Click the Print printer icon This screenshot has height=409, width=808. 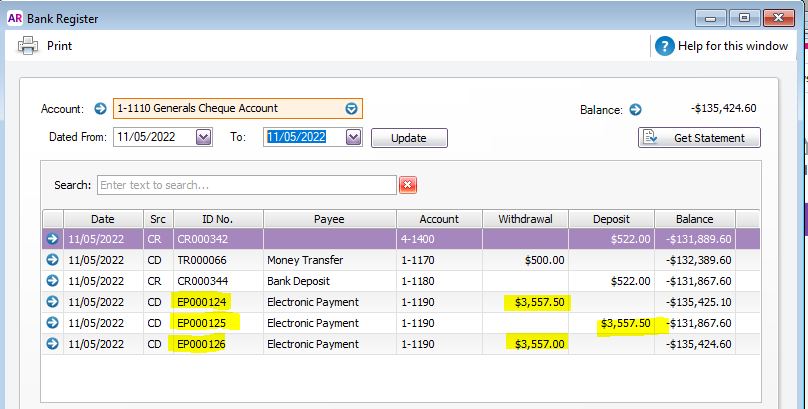28,45
